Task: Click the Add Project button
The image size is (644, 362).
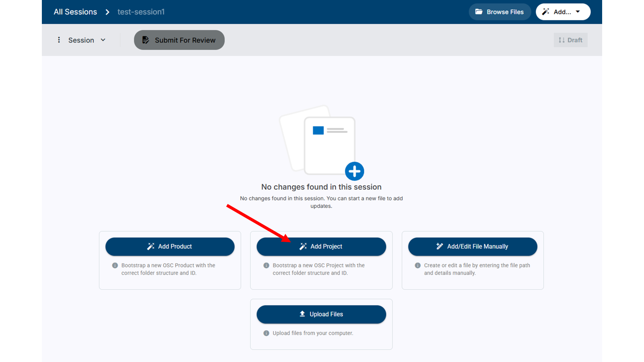Action: (321, 247)
